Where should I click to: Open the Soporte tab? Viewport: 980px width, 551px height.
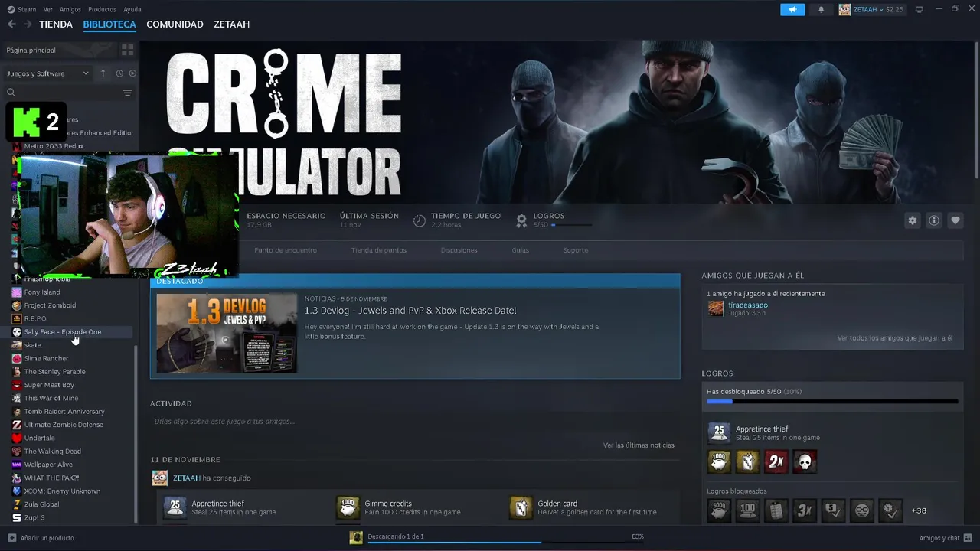(x=576, y=250)
